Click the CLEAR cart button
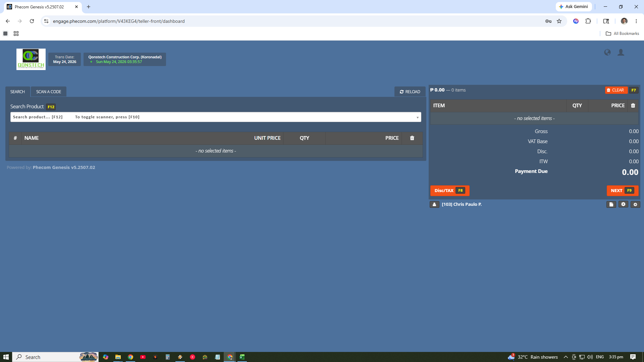Image resolution: width=644 pixels, height=362 pixels. (616, 90)
